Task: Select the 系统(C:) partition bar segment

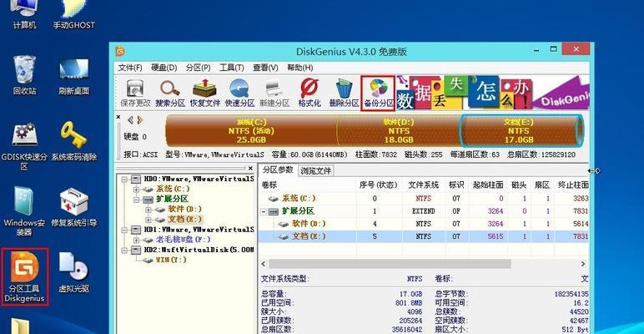Action: [251, 131]
